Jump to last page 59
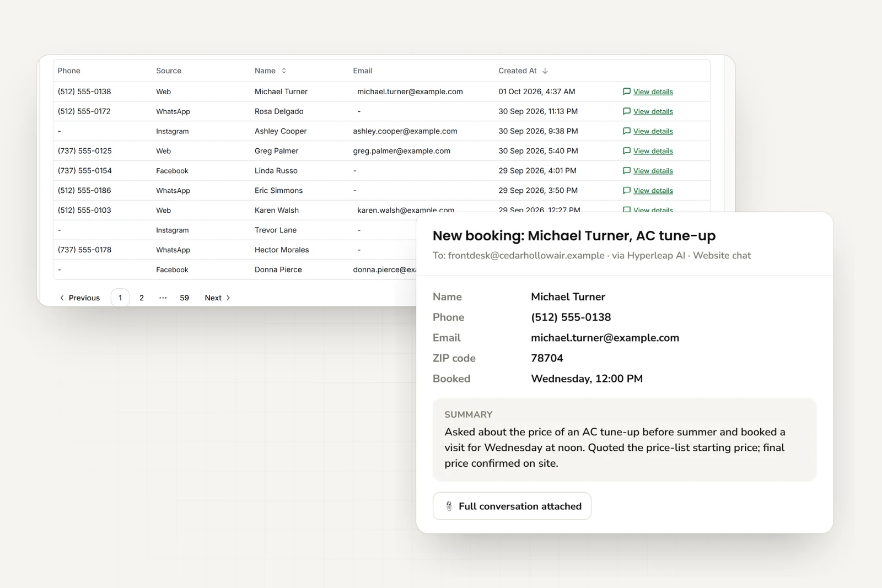 point(184,298)
